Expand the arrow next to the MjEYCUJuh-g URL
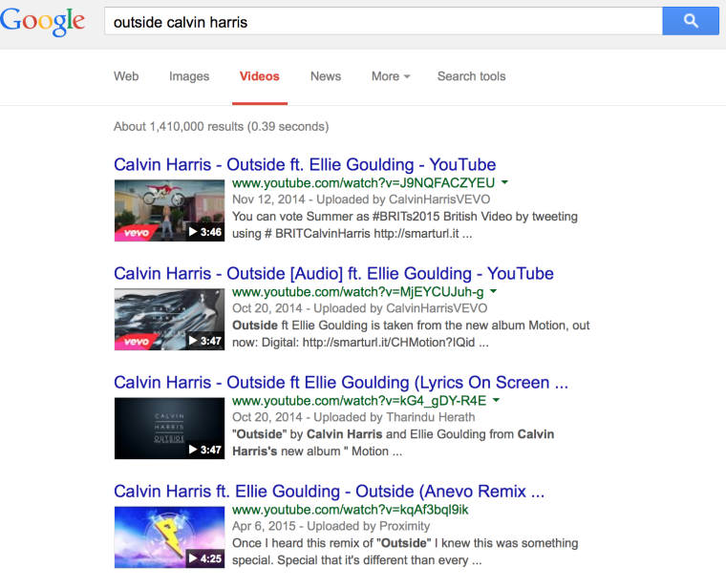Viewport: 726px width, 588px height. [x=494, y=291]
